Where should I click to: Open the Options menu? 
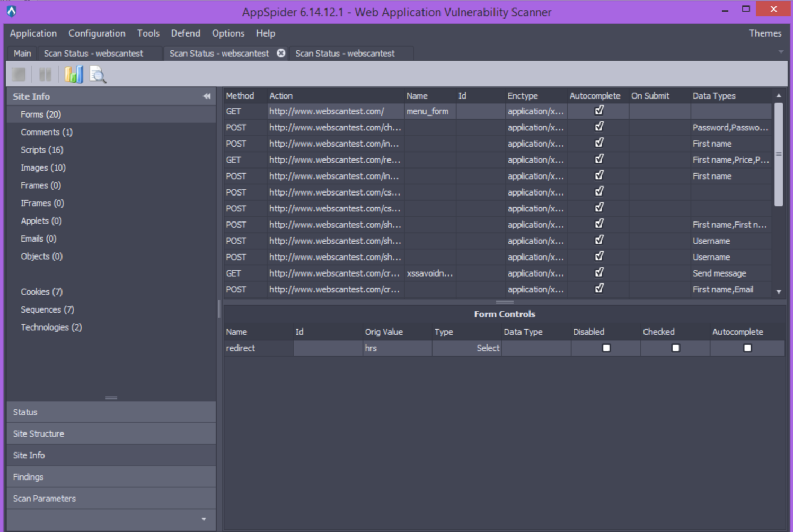click(x=228, y=33)
